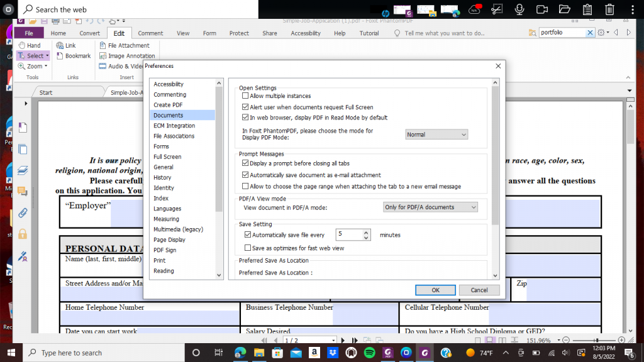Screen dimensions: 644x362
Task: Open Dropbox from the taskbar
Action: pyautogui.click(x=333, y=353)
